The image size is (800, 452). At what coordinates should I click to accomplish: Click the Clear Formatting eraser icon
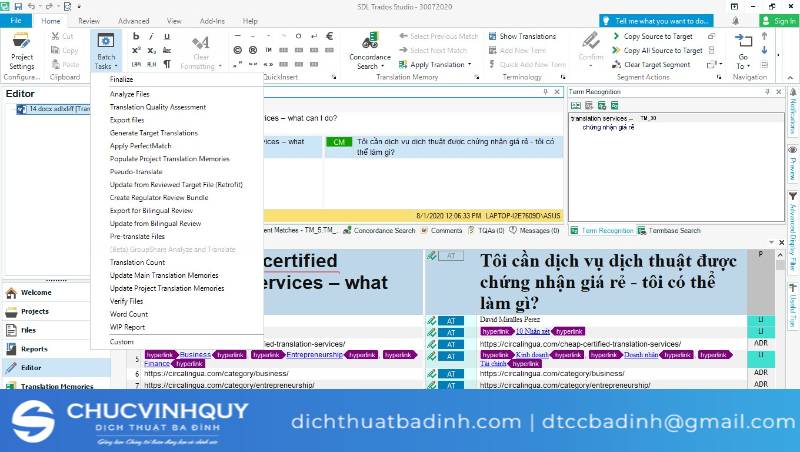[201, 42]
